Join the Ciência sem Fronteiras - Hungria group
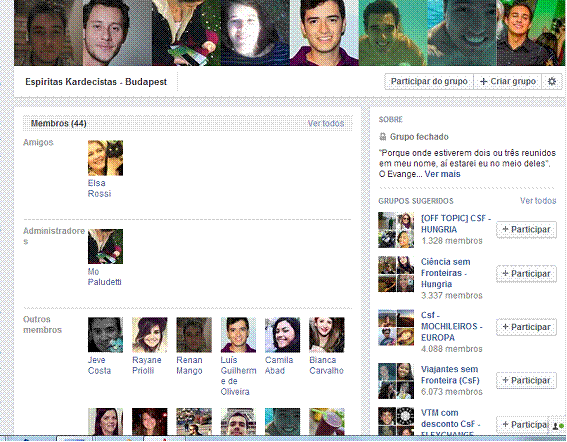 526,274
